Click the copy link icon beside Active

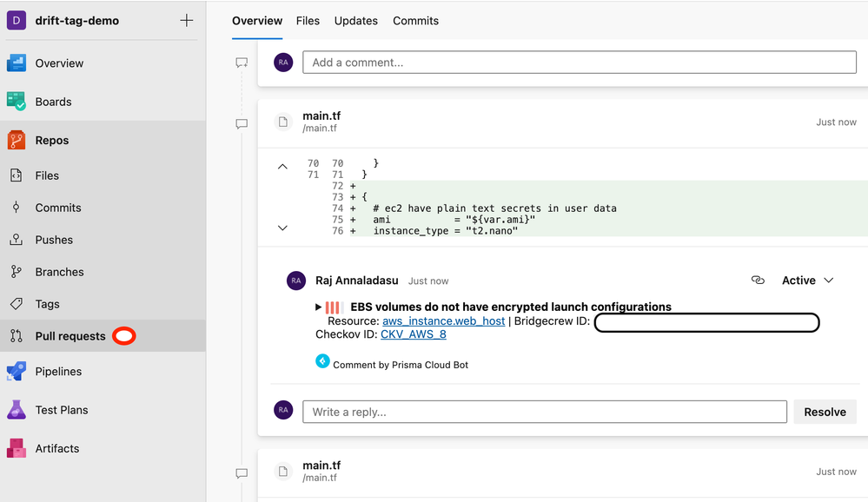pos(758,281)
